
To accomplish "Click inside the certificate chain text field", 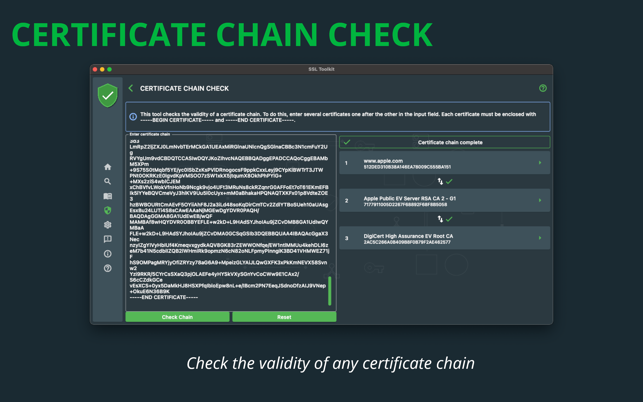I will [x=231, y=223].
